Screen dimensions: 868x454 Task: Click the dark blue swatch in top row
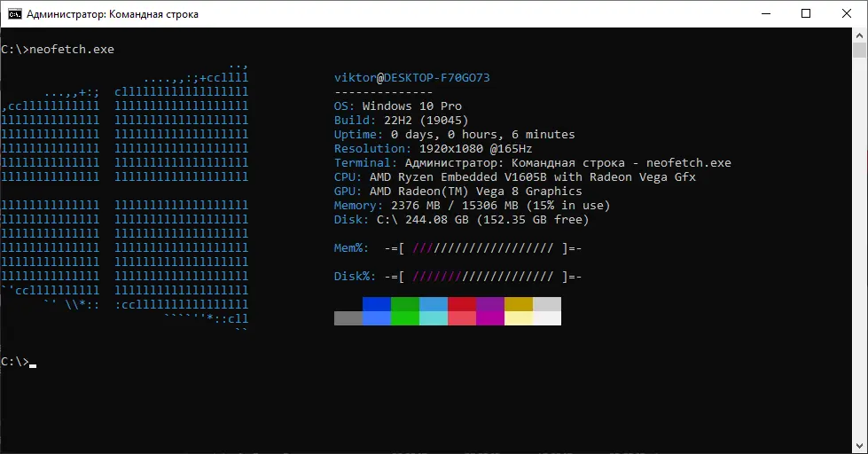click(x=377, y=304)
